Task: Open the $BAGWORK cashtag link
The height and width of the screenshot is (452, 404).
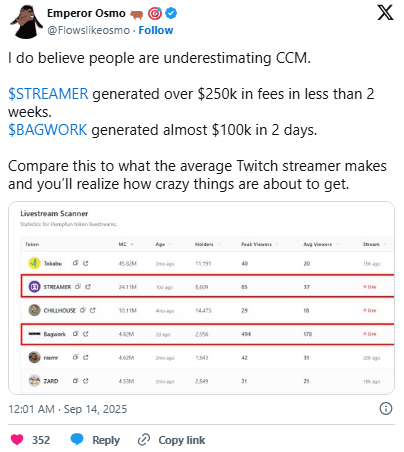Action: click(48, 130)
